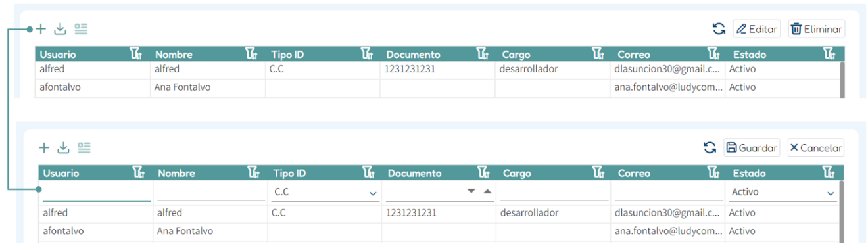Select the 'Ana Fontalvo' cell in the Guardar grid
This screenshot has width=868, height=244.
coord(210,232)
